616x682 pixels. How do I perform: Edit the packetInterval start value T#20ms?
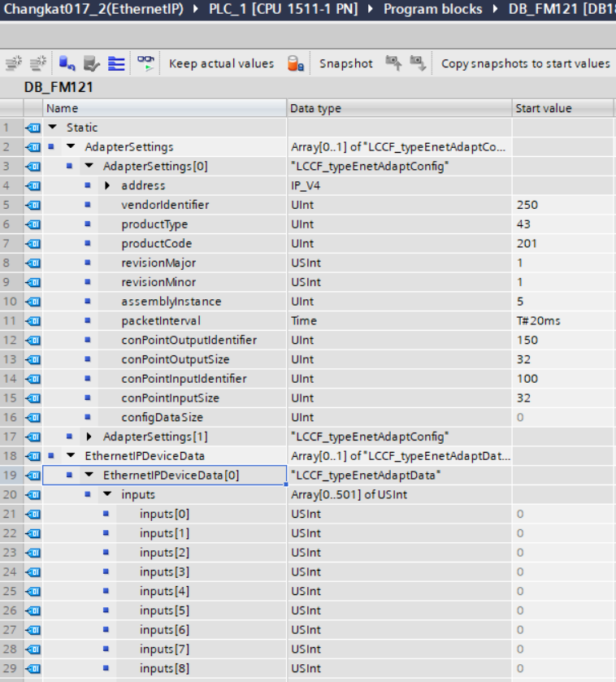(x=538, y=321)
